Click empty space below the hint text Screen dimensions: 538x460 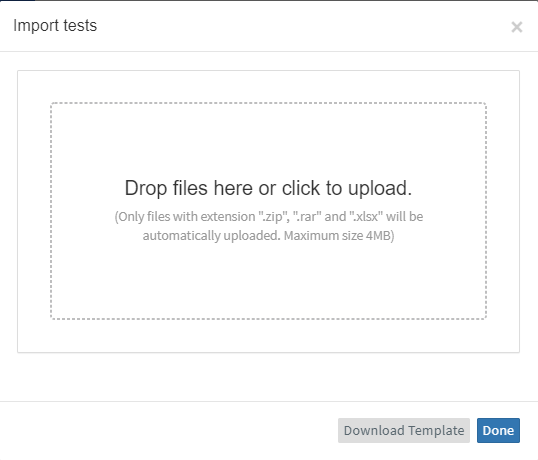(x=268, y=281)
